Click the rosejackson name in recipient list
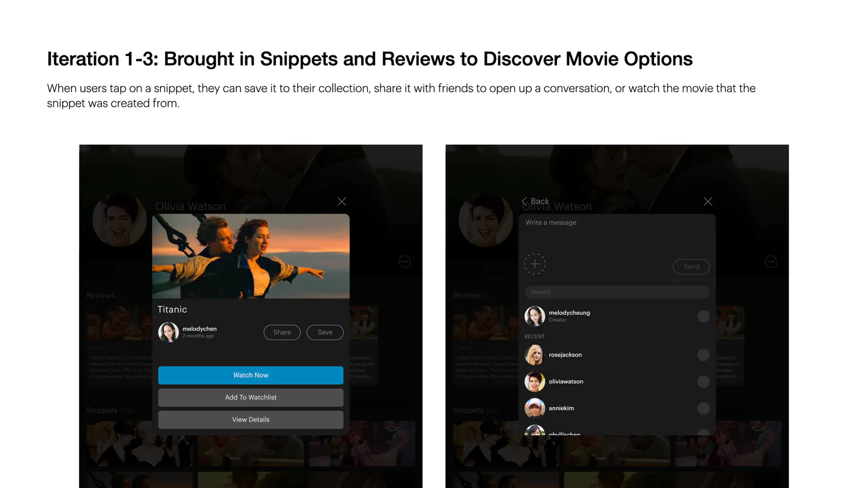The width and height of the screenshot is (868, 488). coord(565,355)
